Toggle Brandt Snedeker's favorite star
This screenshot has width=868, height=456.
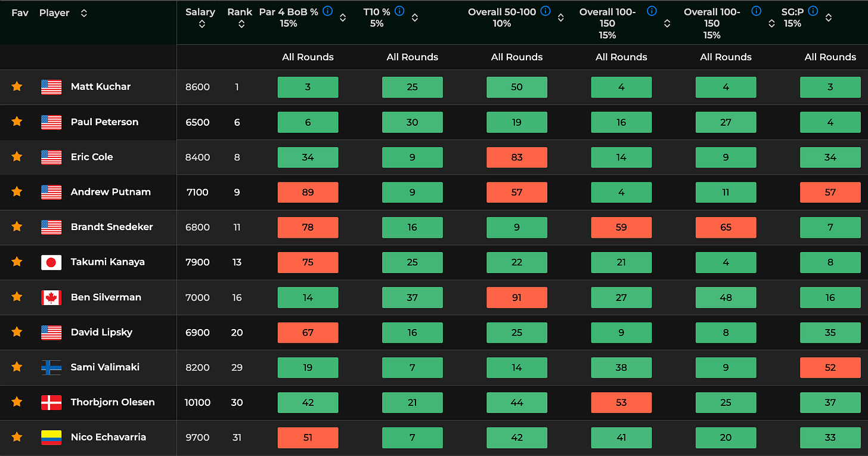(x=17, y=227)
